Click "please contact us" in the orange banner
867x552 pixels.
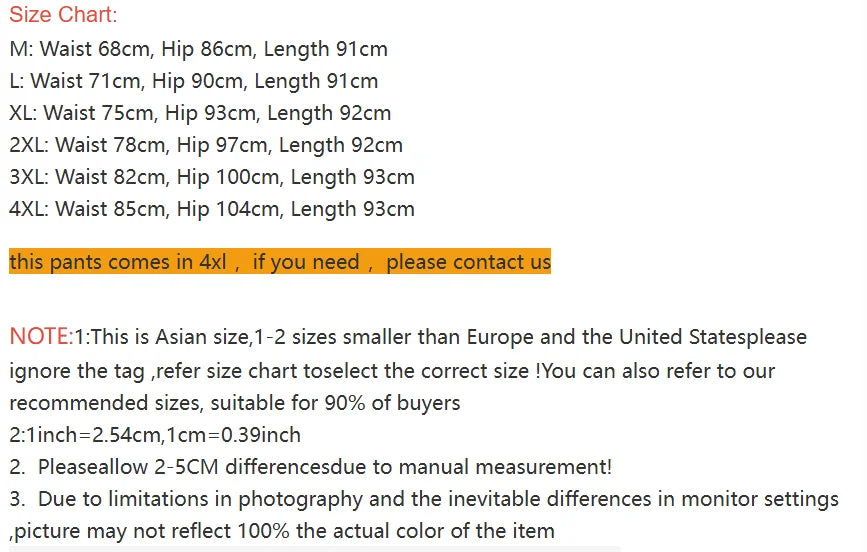click(x=468, y=262)
